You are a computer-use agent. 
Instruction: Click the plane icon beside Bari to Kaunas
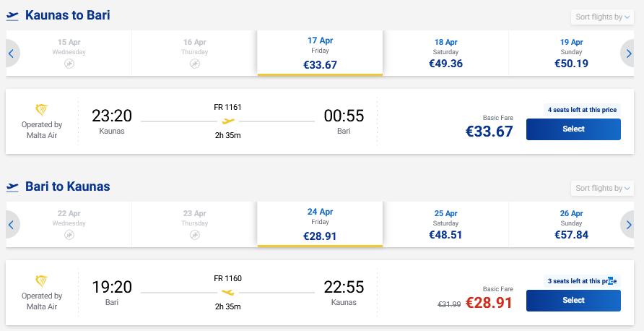[12, 187]
